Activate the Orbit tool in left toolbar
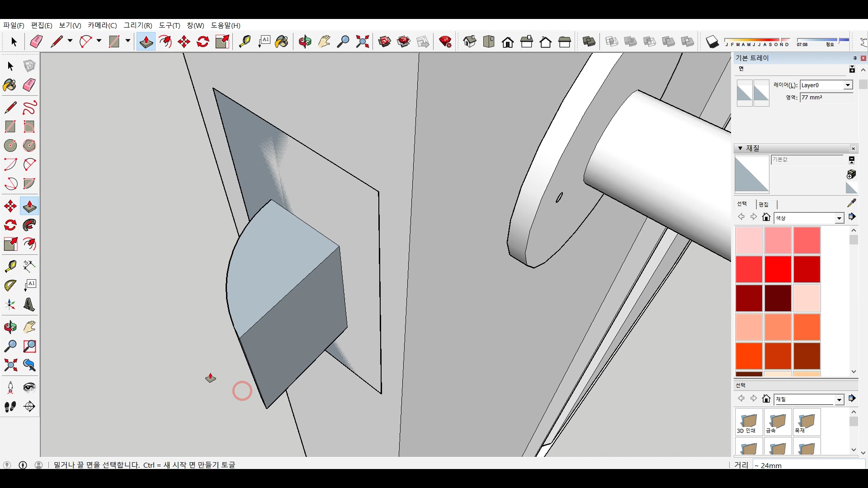The width and height of the screenshot is (868, 488). pos(10,327)
